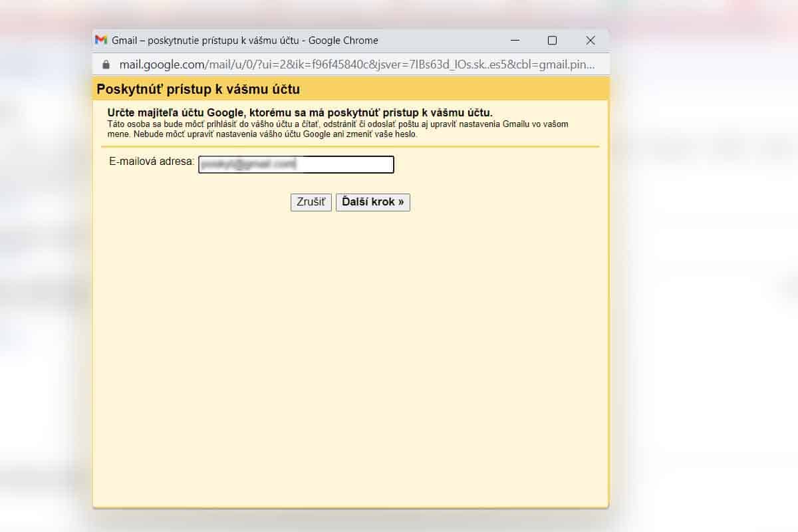Click the bold text starting 'Určte majiteľa účtu Google'
798x532 pixels.
pos(300,112)
